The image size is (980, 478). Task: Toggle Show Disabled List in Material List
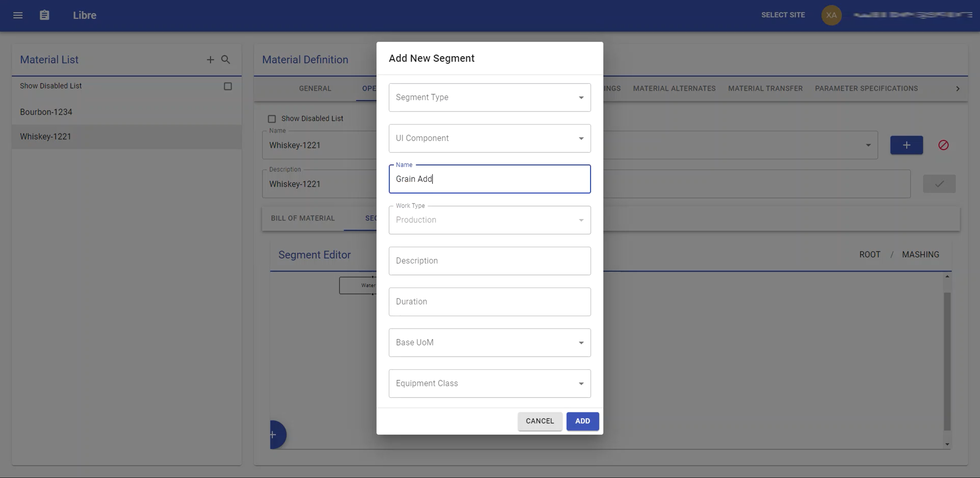pos(228,86)
